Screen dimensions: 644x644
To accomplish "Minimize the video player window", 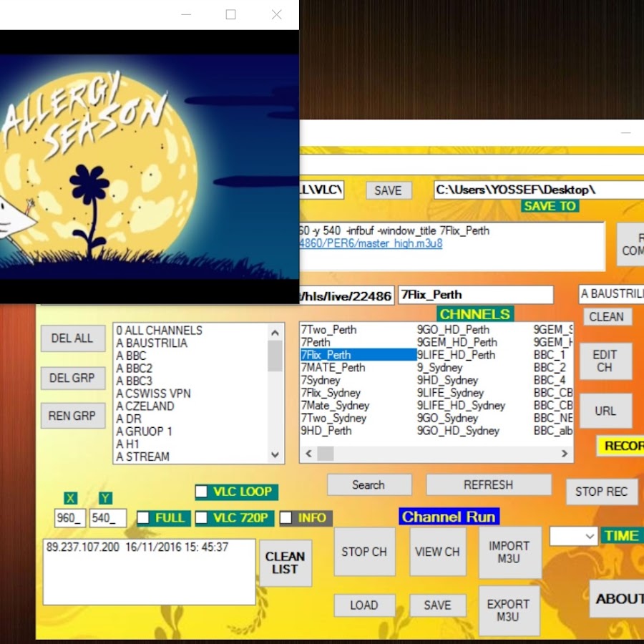I will tap(186, 15).
